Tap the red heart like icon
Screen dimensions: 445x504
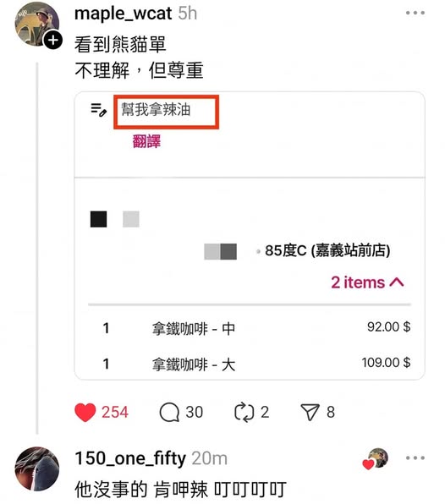(x=85, y=412)
